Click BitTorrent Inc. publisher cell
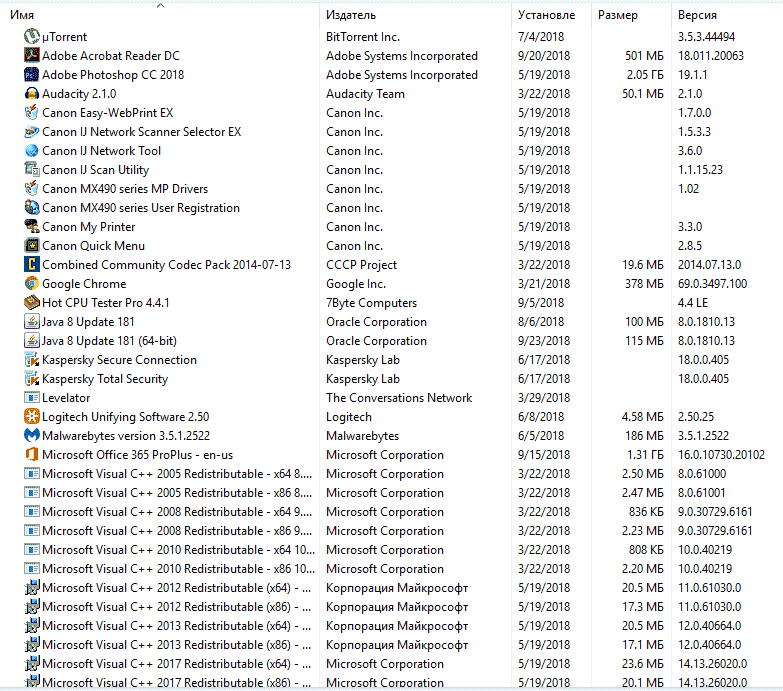 pyautogui.click(x=363, y=36)
